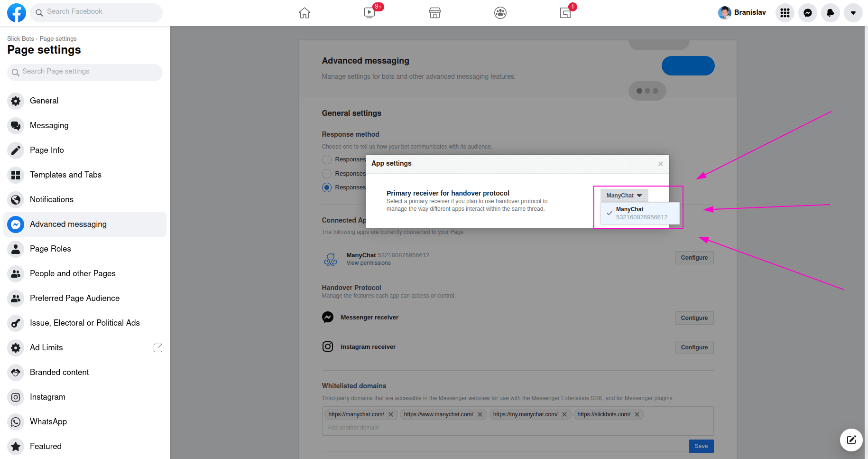Open the notifications bell icon
868x459 pixels.
click(x=831, y=13)
